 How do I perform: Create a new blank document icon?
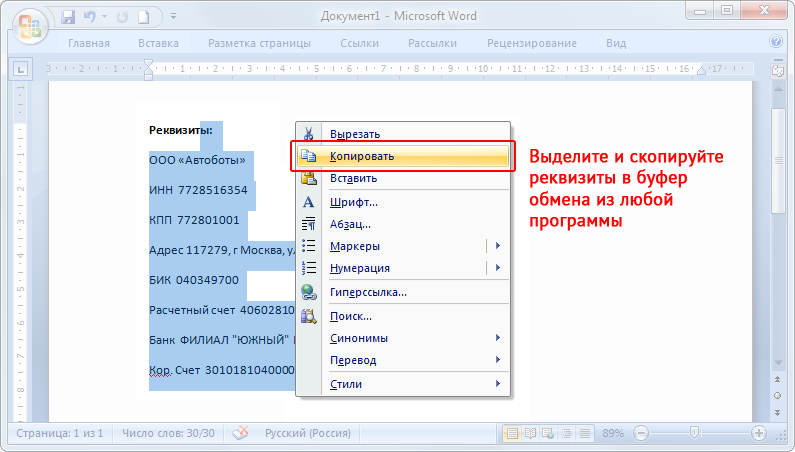coord(144,17)
